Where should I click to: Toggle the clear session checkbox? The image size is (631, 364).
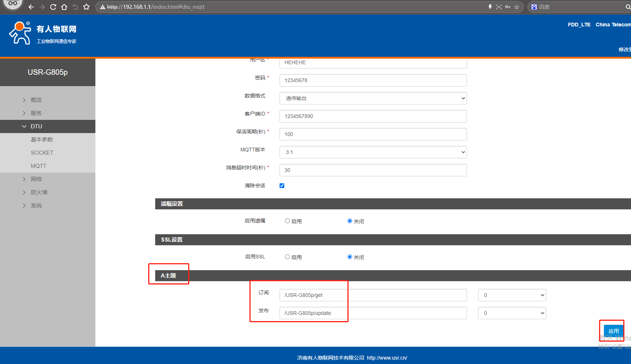click(x=282, y=185)
